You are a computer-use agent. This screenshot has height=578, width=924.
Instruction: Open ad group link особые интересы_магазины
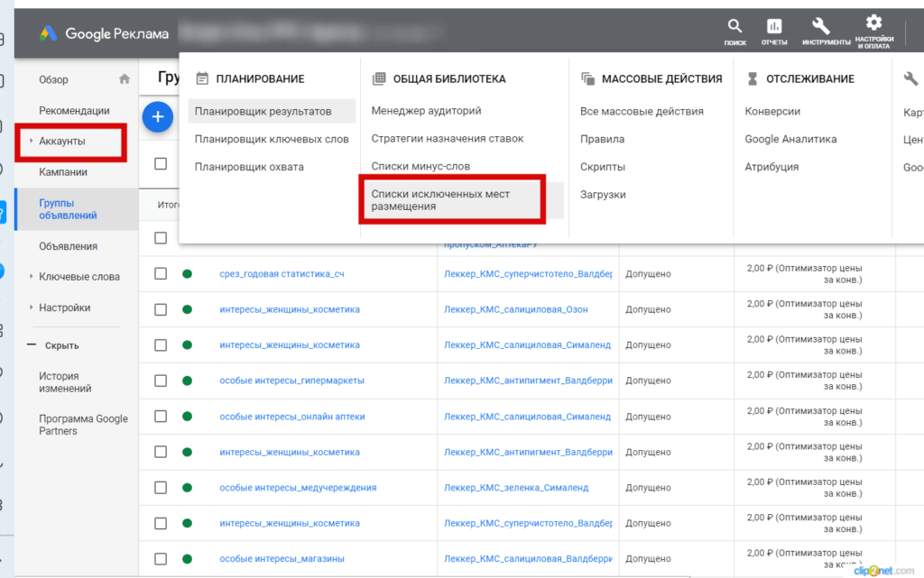pos(282,559)
